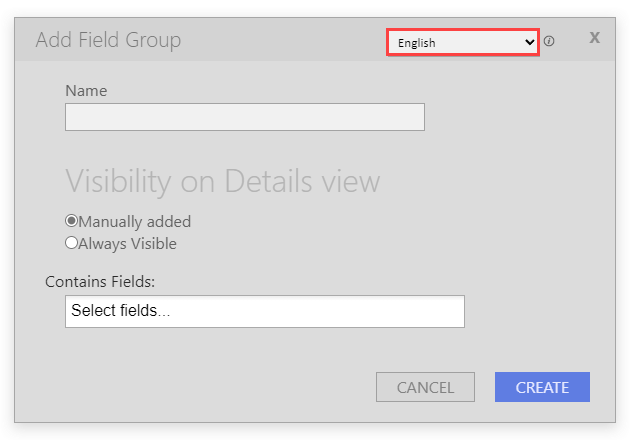Click the word English in the language box
630x440 pixels.
[x=417, y=43]
